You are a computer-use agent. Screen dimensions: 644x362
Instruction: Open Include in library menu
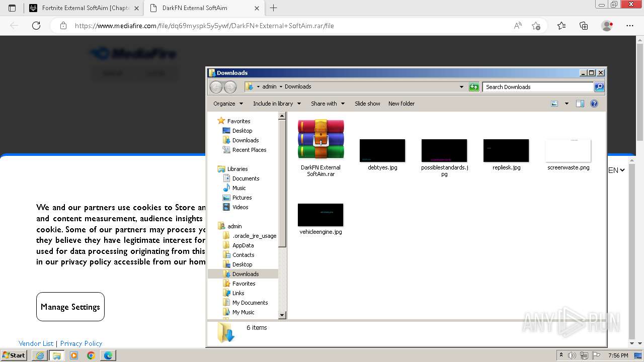[x=277, y=104]
